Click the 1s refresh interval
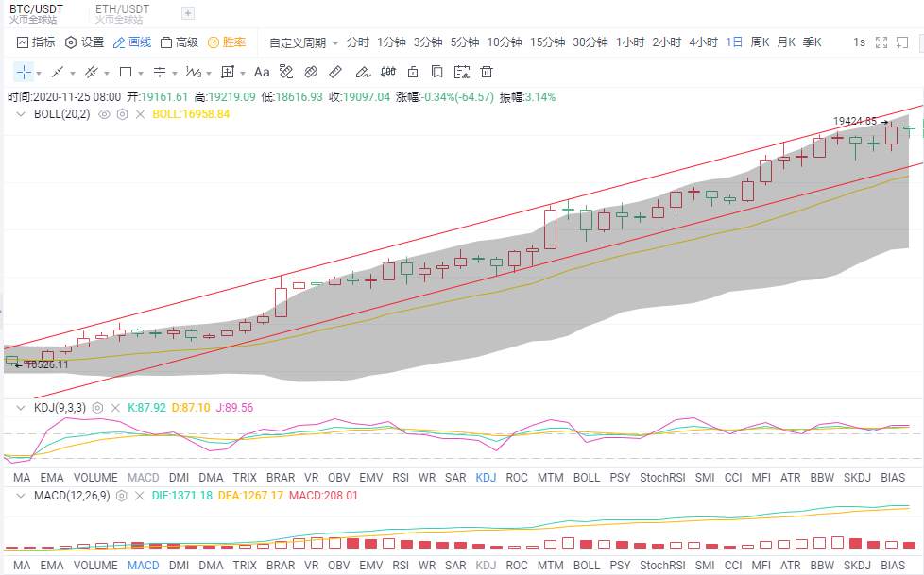 [x=859, y=42]
